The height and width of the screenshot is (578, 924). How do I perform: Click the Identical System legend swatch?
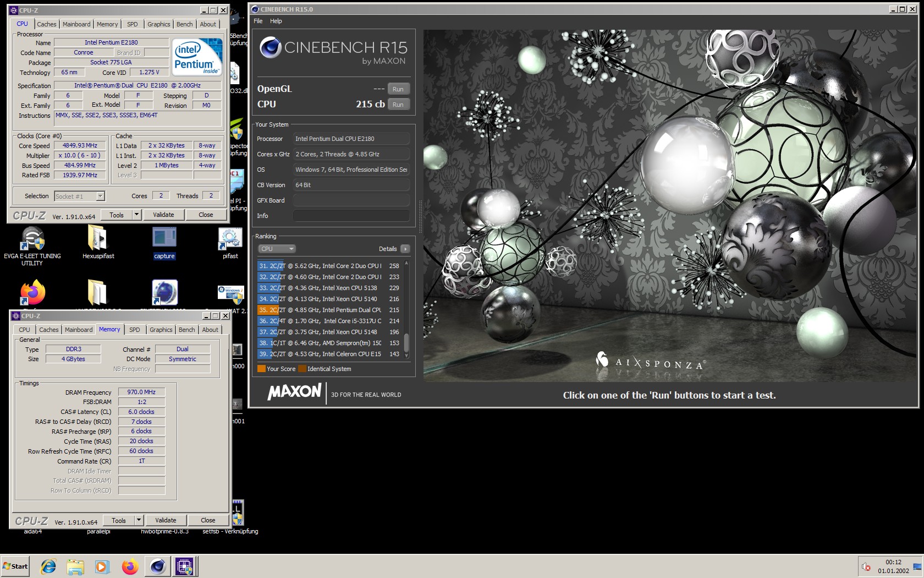click(x=302, y=369)
